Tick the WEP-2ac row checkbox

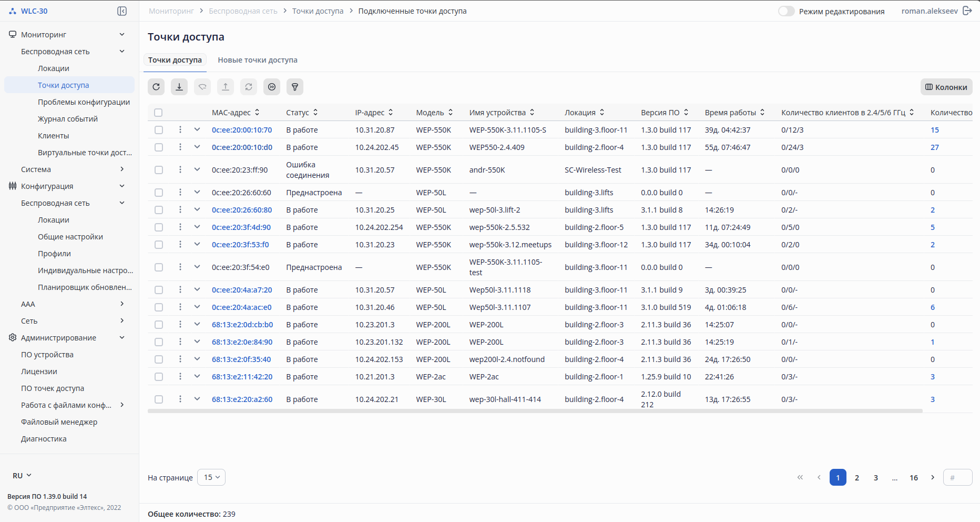click(x=159, y=377)
